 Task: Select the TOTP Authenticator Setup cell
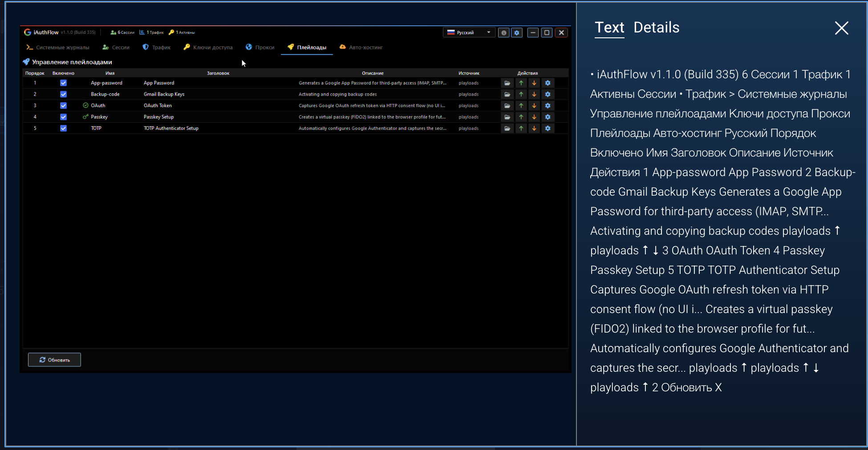click(x=171, y=129)
